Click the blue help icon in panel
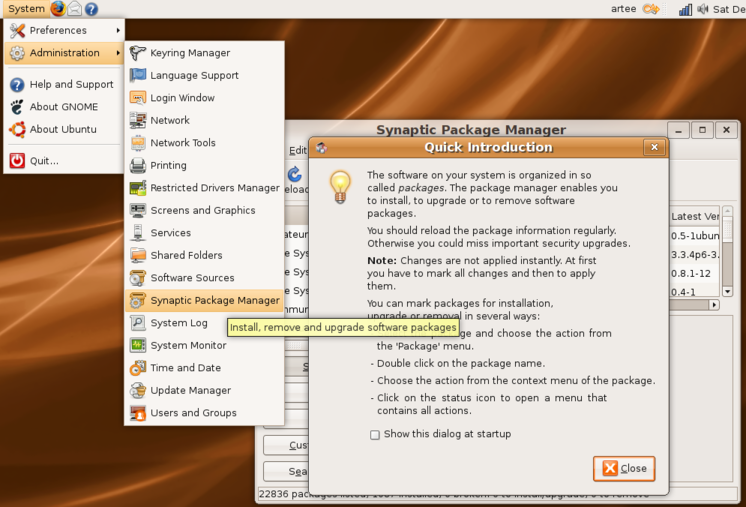This screenshot has height=507, width=746. [x=91, y=9]
